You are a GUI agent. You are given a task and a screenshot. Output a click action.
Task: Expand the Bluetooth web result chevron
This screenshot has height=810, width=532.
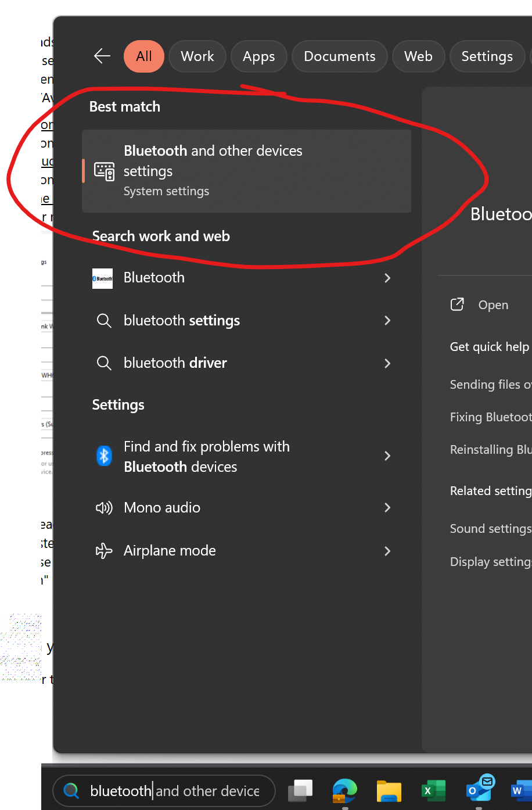[x=387, y=278]
